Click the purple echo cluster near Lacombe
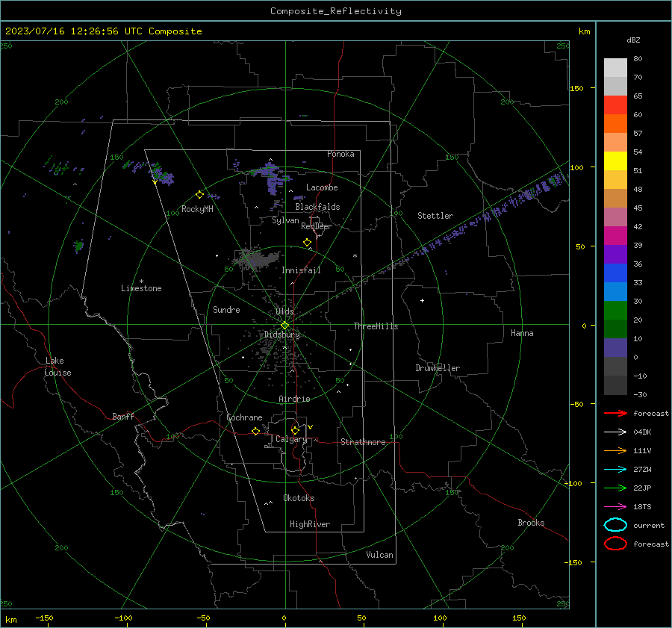 (271, 178)
